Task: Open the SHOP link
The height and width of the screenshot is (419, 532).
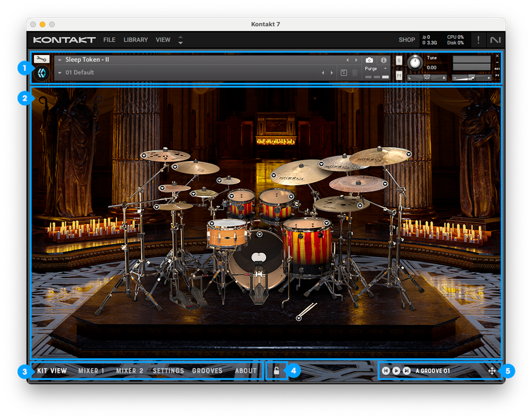Action: click(407, 40)
